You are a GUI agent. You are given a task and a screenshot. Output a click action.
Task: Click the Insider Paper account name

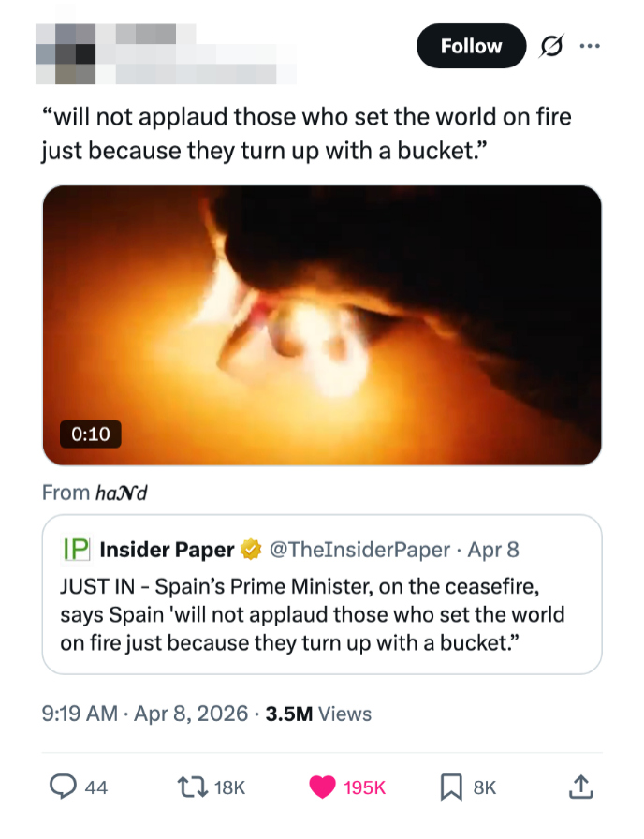167,550
